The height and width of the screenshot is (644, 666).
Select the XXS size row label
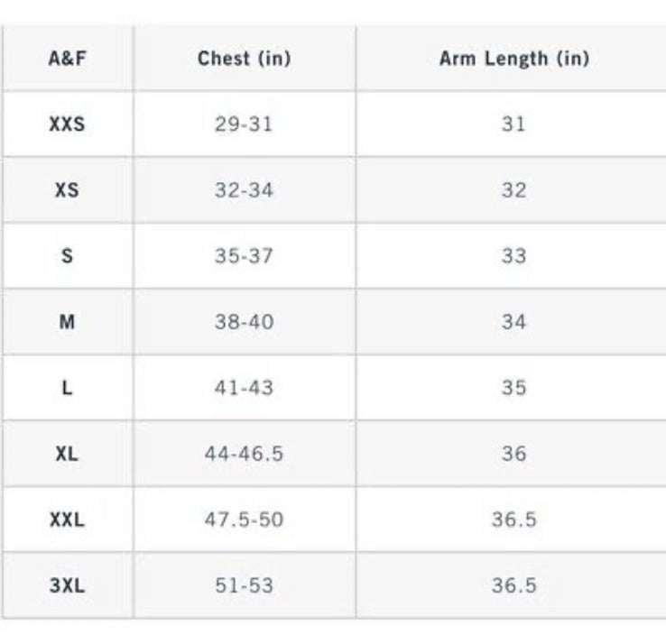click(67, 124)
